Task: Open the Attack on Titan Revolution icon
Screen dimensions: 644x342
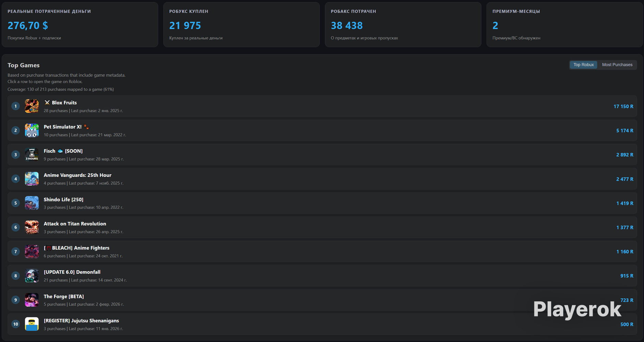Action: tap(31, 227)
